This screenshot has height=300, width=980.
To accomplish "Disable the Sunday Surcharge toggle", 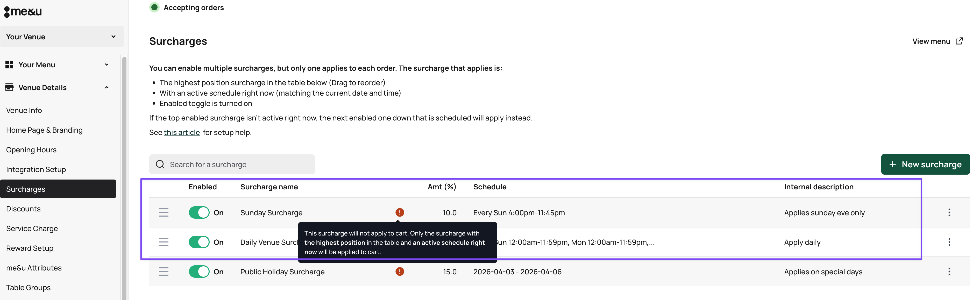I will point(199,212).
